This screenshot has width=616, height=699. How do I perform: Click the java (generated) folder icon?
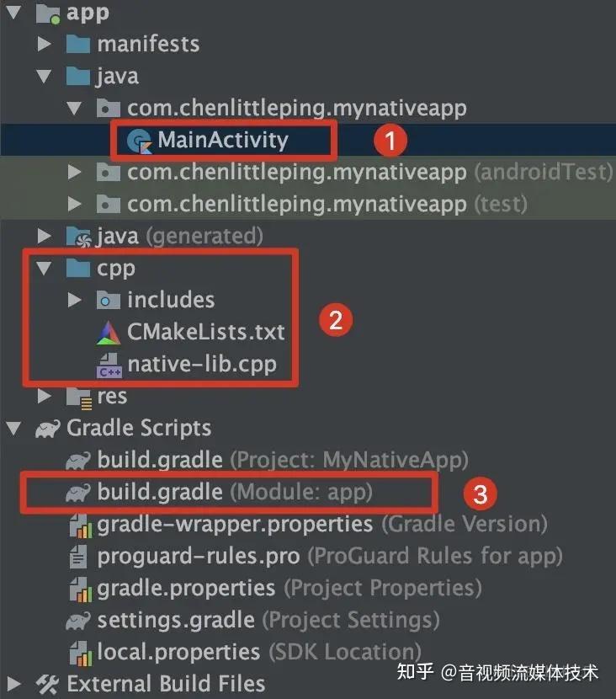[x=78, y=237]
